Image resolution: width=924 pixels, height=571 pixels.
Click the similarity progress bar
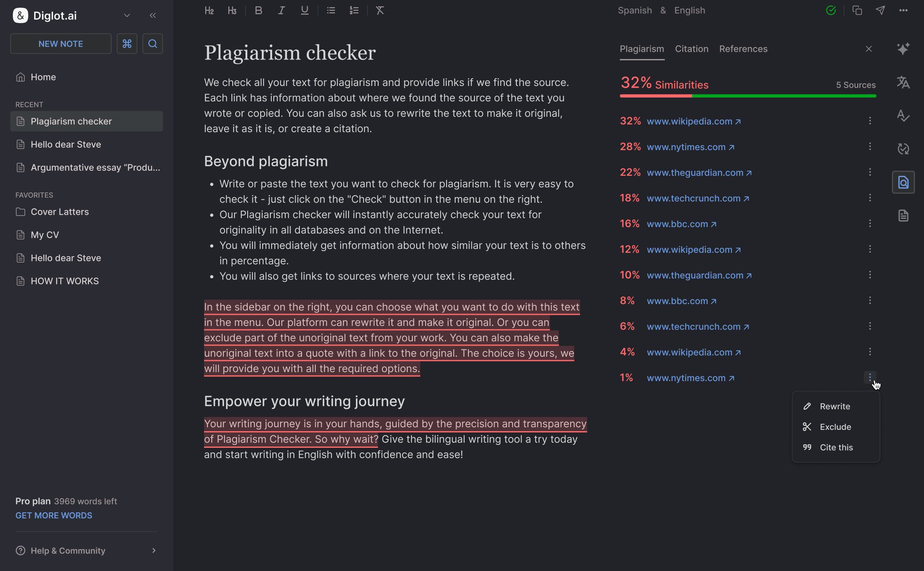tap(748, 96)
